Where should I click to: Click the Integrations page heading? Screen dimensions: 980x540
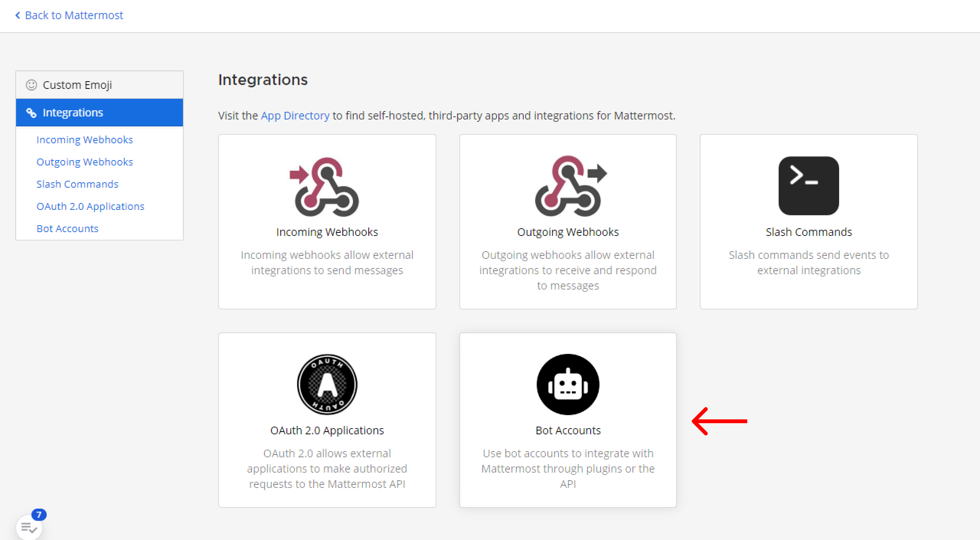click(x=263, y=80)
